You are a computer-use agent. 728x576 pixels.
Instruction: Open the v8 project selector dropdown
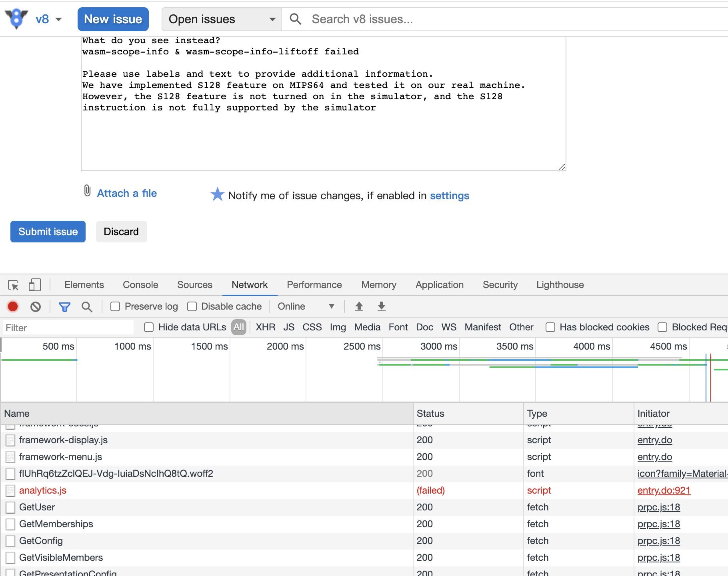pos(48,19)
